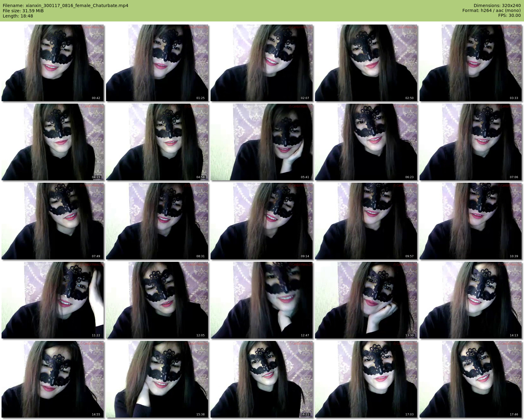Click the thumbnail timestamped 00:42
Screen dimensions: 524x420
(53, 63)
